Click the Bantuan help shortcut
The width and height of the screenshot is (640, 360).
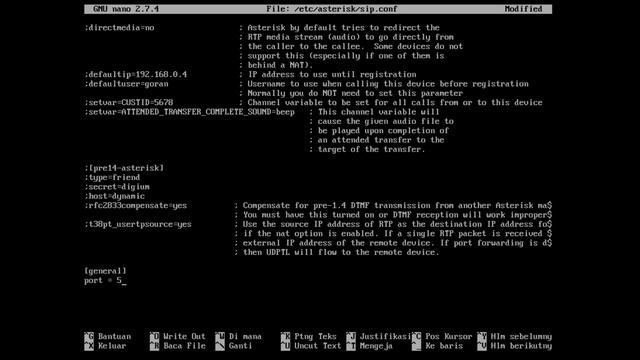tap(108, 337)
